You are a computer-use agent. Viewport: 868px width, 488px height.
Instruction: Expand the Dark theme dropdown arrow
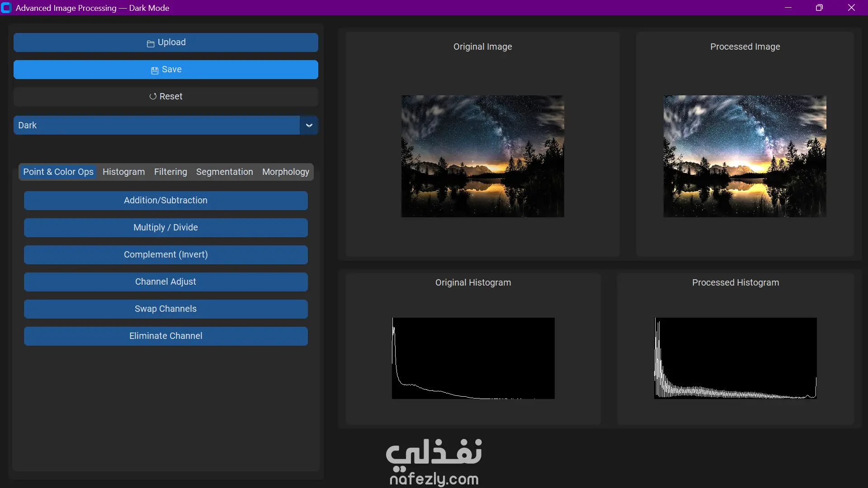tap(309, 126)
